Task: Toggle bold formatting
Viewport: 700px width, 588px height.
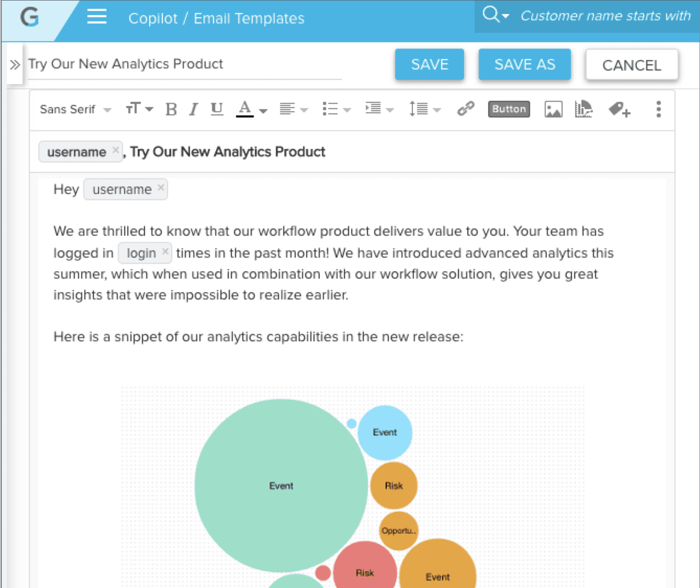Action: (x=171, y=110)
